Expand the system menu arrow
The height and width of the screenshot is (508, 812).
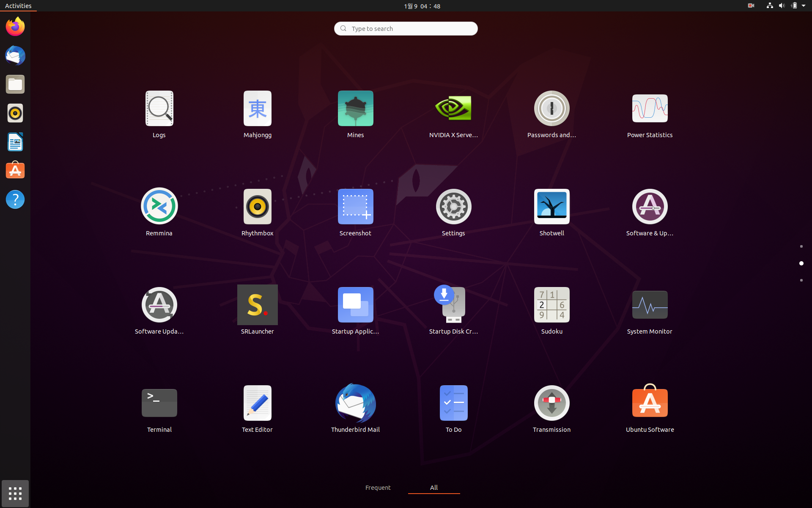click(804, 6)
